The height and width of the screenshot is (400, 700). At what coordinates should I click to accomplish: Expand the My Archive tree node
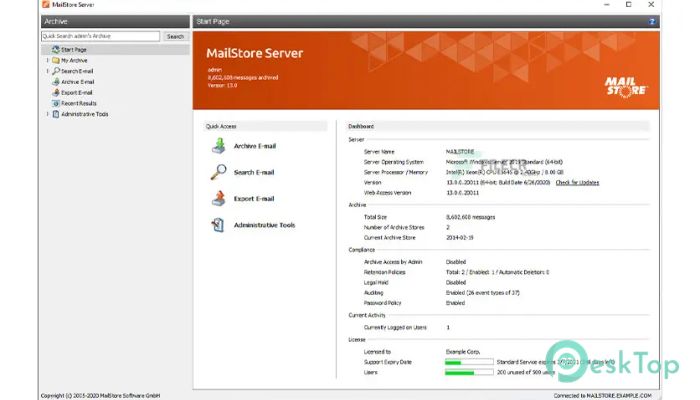47,60
